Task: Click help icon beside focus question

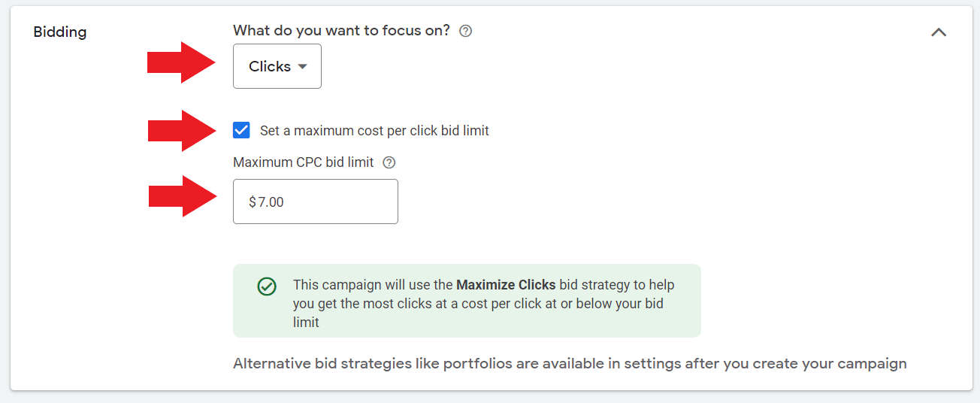Action: [x=465, y=32]
